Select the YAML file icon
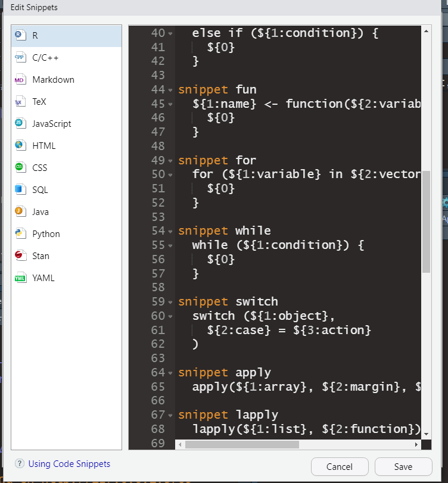The height and width of the screenshot is (483, 448). [20, 278]
